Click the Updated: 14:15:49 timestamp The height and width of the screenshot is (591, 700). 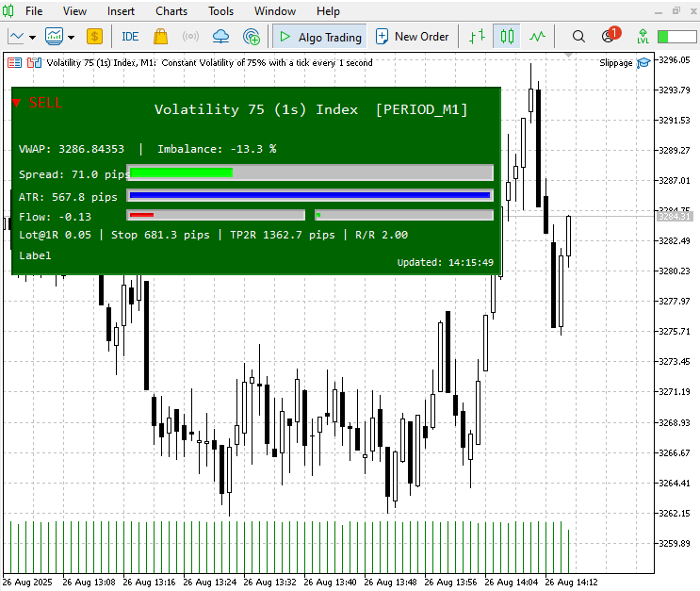pos(446,263)
